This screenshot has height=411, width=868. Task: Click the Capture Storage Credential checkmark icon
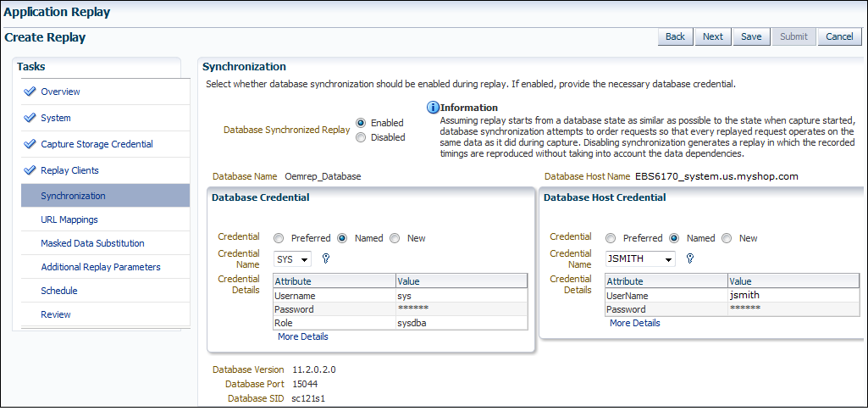30,144
